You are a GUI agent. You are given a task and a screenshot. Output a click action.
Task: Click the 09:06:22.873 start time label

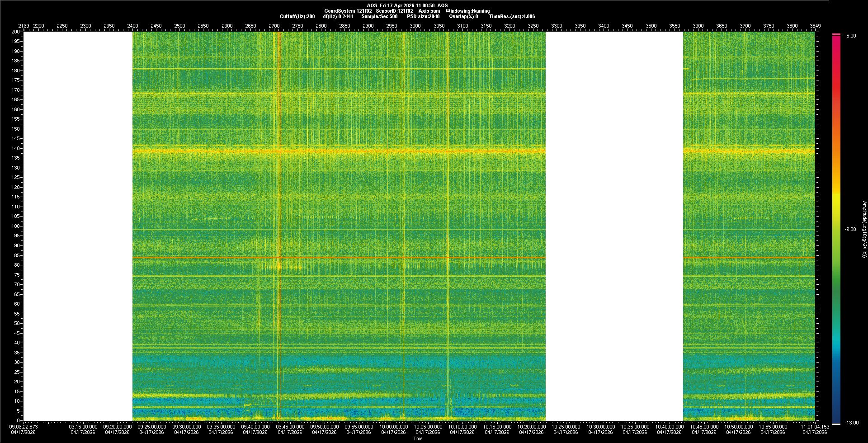(24, 427)
